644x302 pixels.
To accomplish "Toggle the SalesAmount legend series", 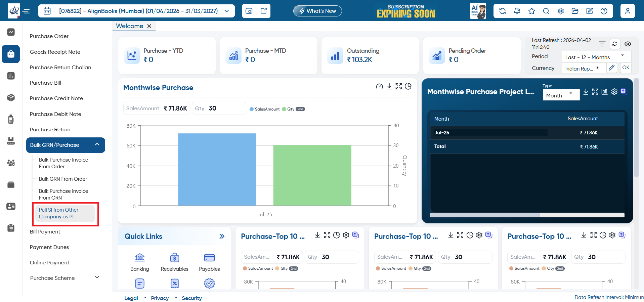I will pos(265,109).
